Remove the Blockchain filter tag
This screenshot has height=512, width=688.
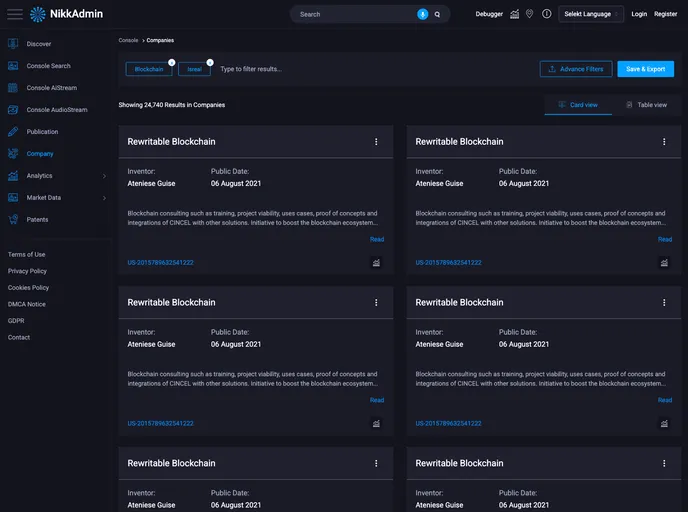(x=171, y=62)
